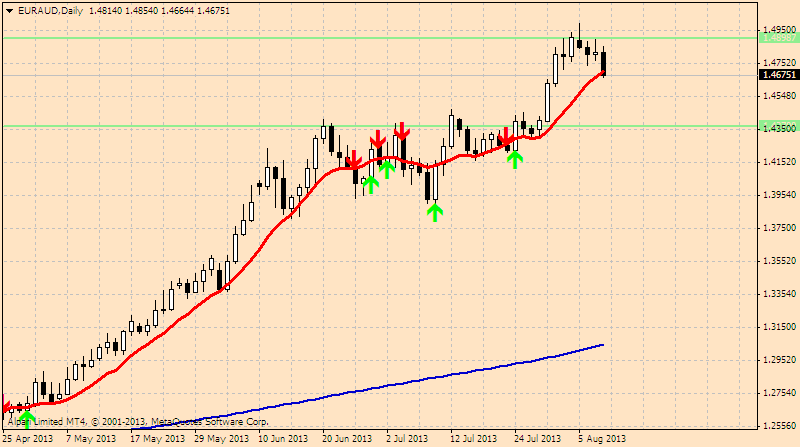Viewport: 800px width, 447px height.
Task: Click the 7 May 2013 date label
Action: tap(91, 439)
